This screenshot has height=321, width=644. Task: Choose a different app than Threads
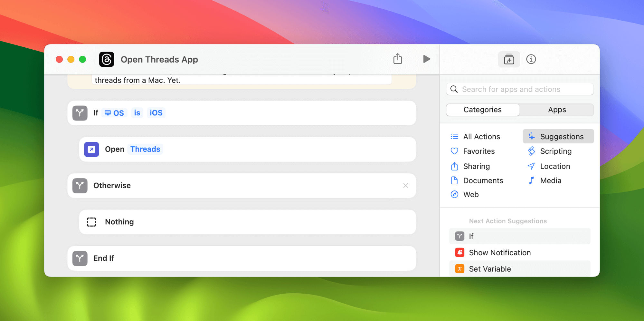tap(145, 149)
